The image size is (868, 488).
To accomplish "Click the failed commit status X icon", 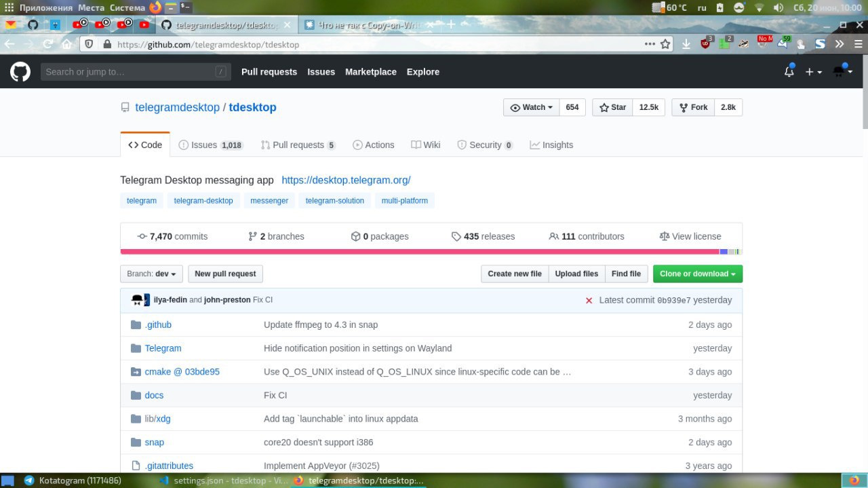I will (589, 300).
